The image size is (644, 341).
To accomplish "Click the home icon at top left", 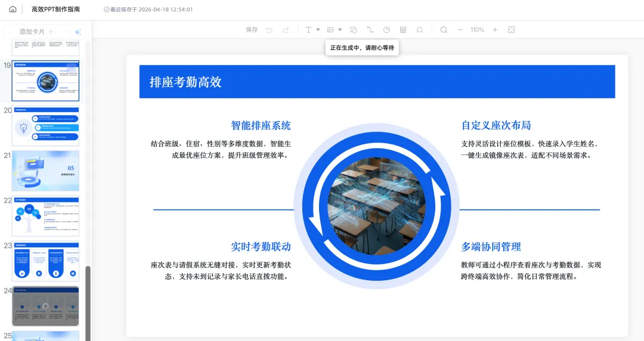I will pyautogui.click(x=13, y=9).
